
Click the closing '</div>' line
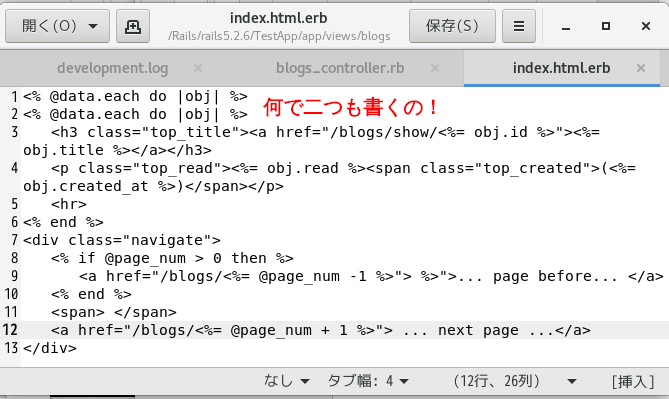(x=50, y=348)
